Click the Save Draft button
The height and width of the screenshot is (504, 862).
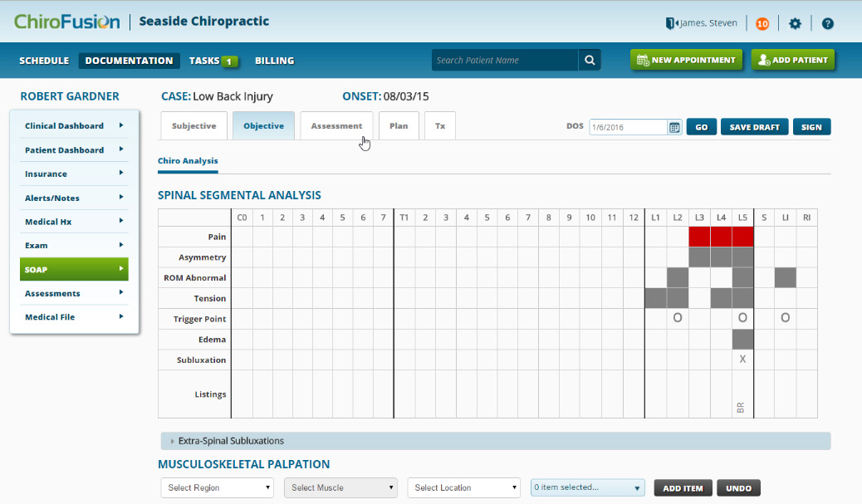point(754,126)
